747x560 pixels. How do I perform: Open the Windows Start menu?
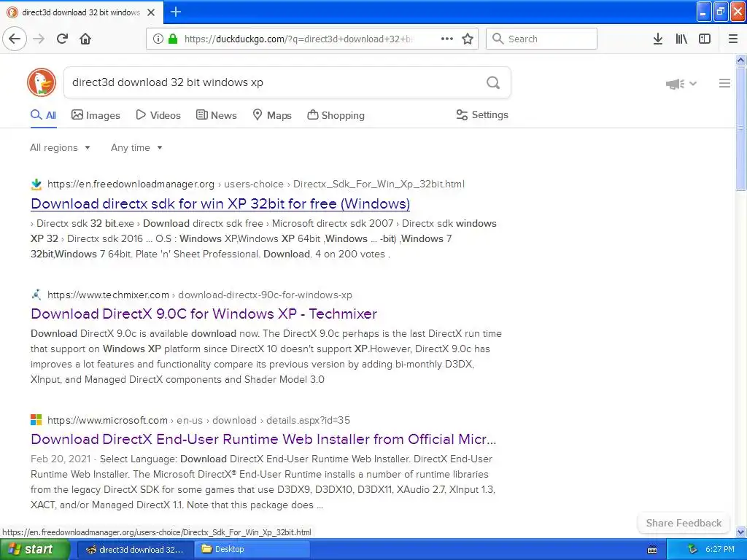[34, 549]
